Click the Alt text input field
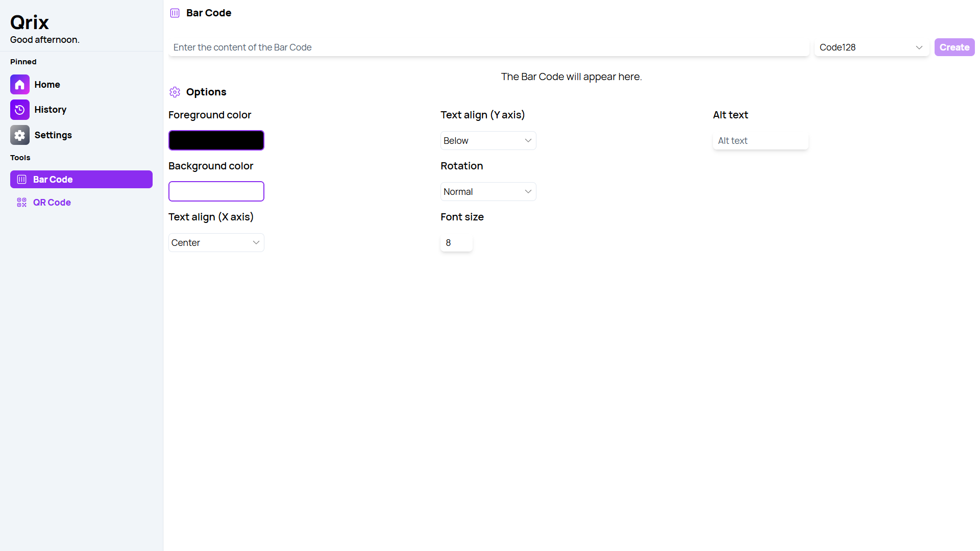This screenshot has height=551, width=980. click(x=761, y=141)
